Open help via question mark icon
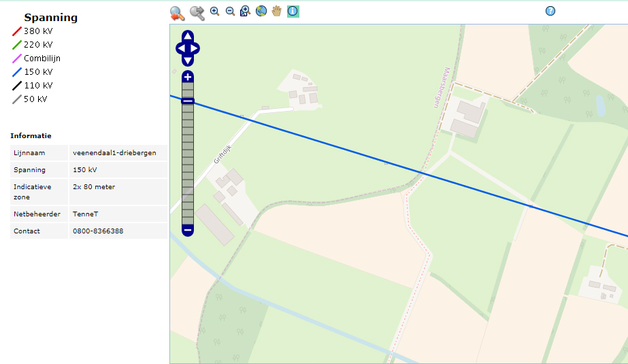The image size is (628, 364). tap(550, 11)
